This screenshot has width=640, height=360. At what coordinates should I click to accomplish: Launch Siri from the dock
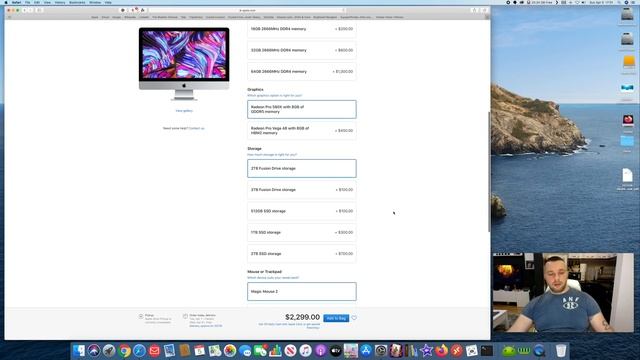click(94, 351)
